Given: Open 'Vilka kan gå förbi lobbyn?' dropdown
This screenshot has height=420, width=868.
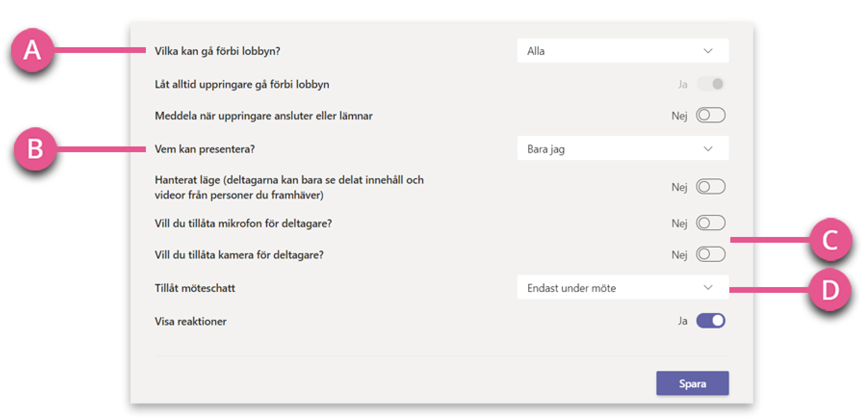Looking at the screenshot, I should 623,51.
